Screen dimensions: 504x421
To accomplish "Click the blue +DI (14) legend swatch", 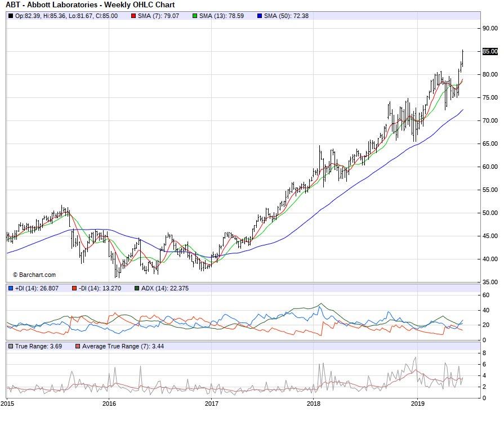I will (x=11, y=289).
